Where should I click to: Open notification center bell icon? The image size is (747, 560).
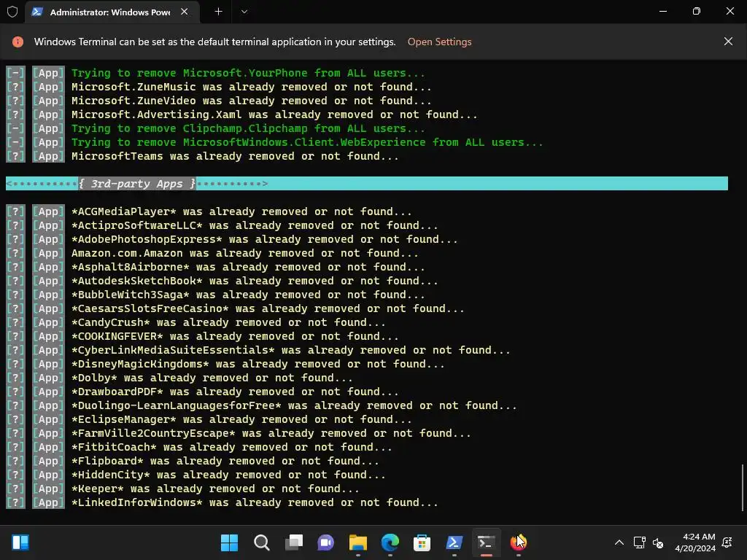click(727, 542)
